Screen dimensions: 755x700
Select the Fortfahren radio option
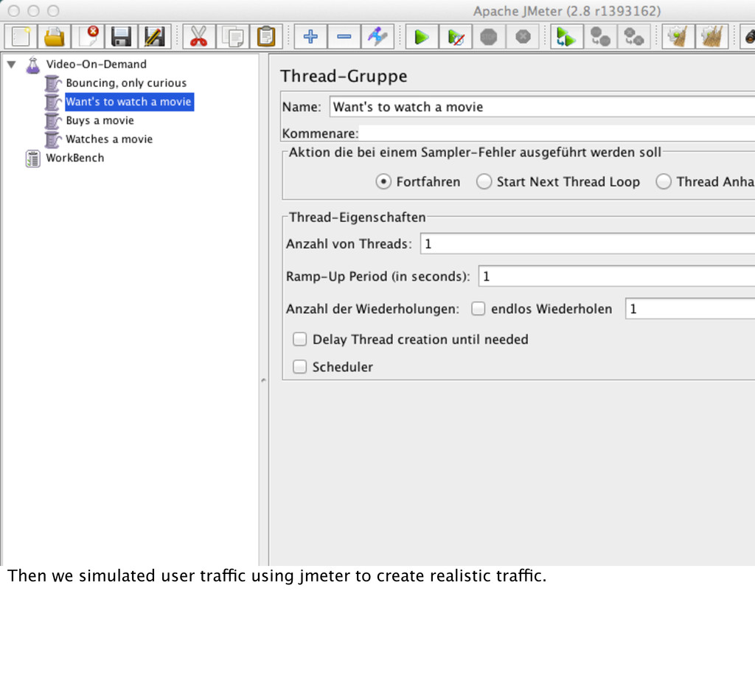click(x=383, y=182)
